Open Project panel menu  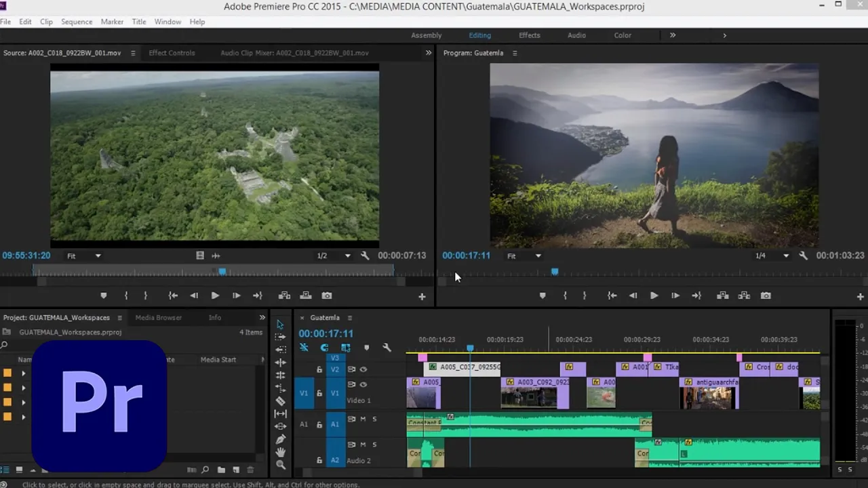click(120, 317)
